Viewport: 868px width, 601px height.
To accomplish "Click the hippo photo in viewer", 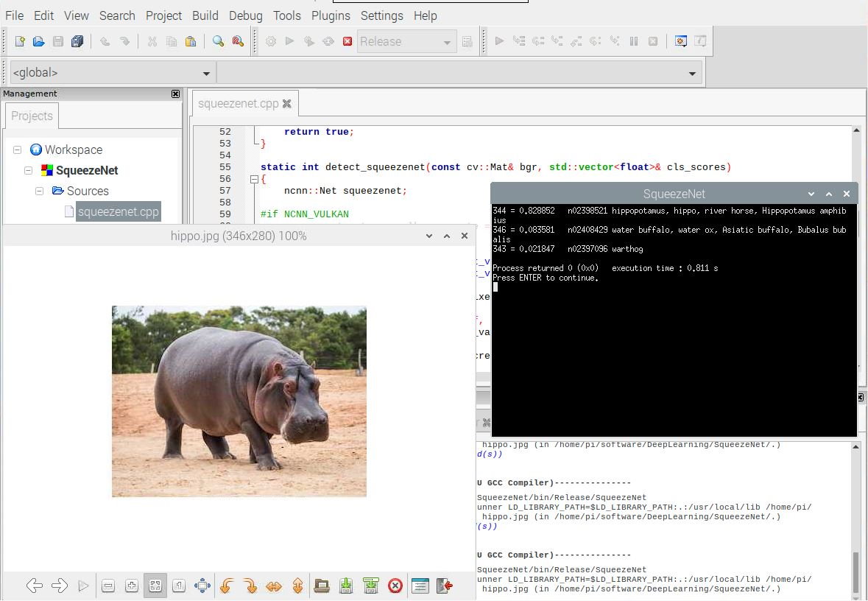I will [239, 401].
